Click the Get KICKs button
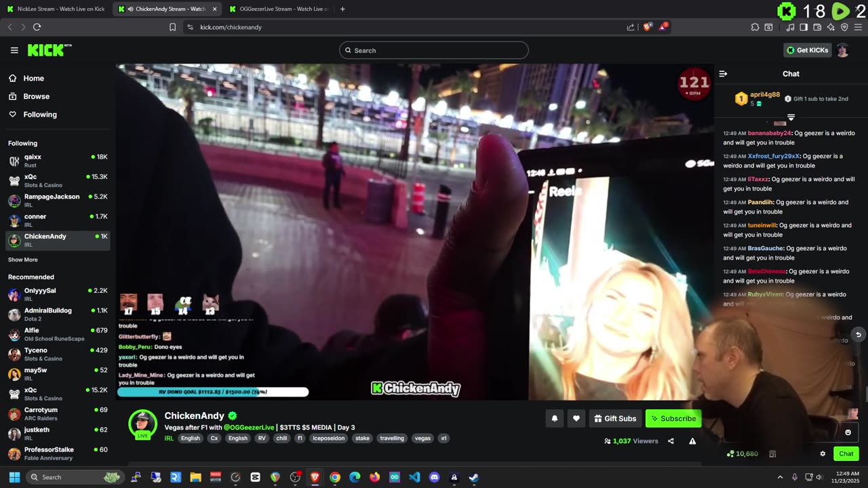868x488 pixels. coord(807,50)
